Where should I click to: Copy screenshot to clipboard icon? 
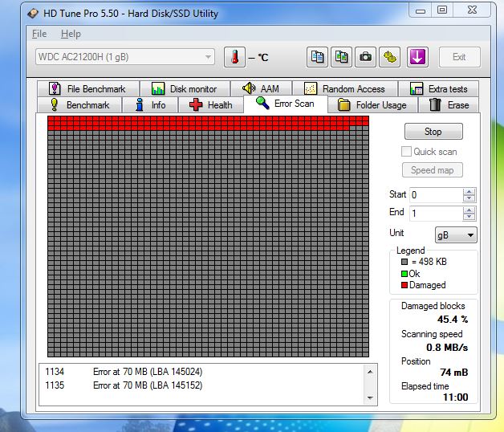pos(341,57)
